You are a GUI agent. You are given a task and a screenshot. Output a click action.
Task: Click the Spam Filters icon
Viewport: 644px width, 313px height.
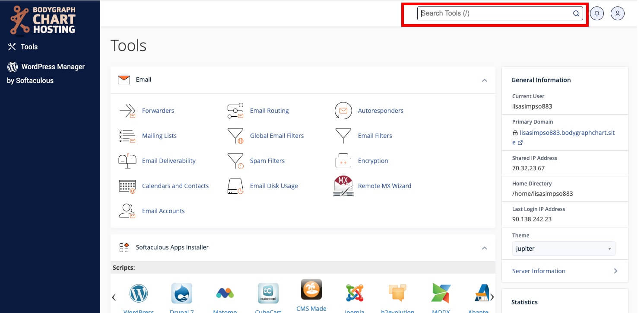[235, 161]
